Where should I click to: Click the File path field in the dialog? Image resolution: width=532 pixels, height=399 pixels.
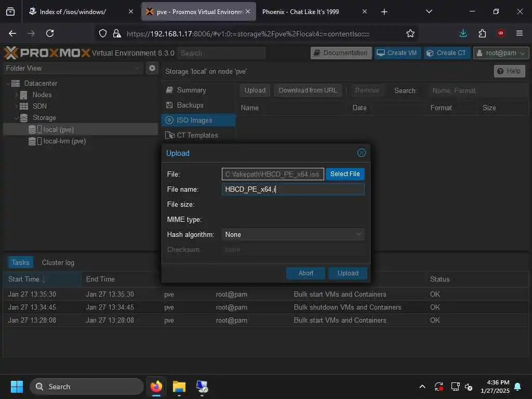(x=272, y=174)
